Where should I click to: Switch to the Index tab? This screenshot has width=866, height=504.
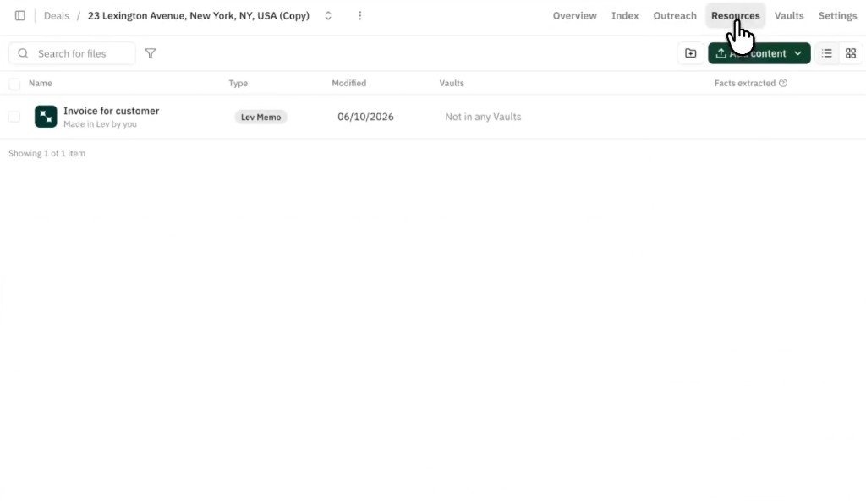625,15
